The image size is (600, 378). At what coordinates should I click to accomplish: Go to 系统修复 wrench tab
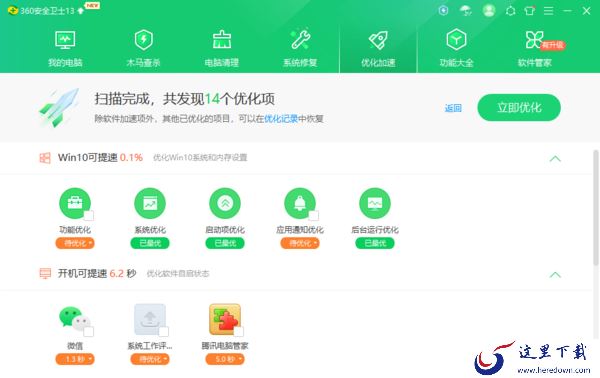[x=300, y=49]
